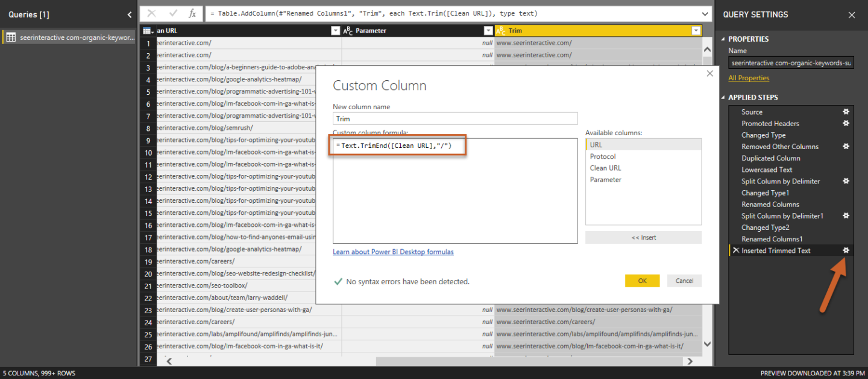Collapse the Applied Steps section

pos(723,97)
